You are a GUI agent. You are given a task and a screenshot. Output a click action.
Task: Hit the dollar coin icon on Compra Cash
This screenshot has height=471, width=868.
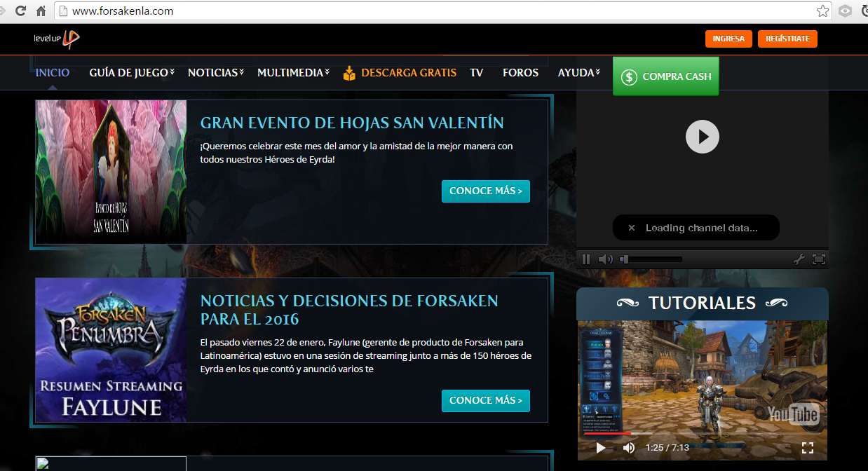629,76
